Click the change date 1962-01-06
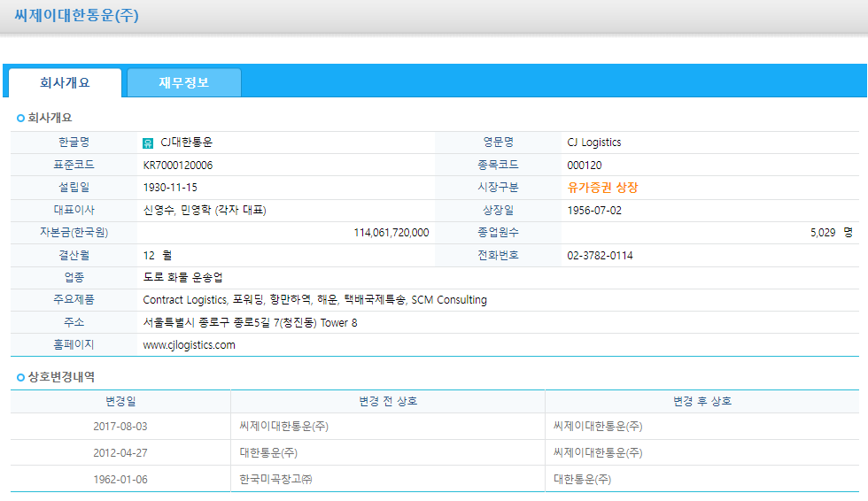This screenshot has width=868, height=501. (x=120, y=480)
